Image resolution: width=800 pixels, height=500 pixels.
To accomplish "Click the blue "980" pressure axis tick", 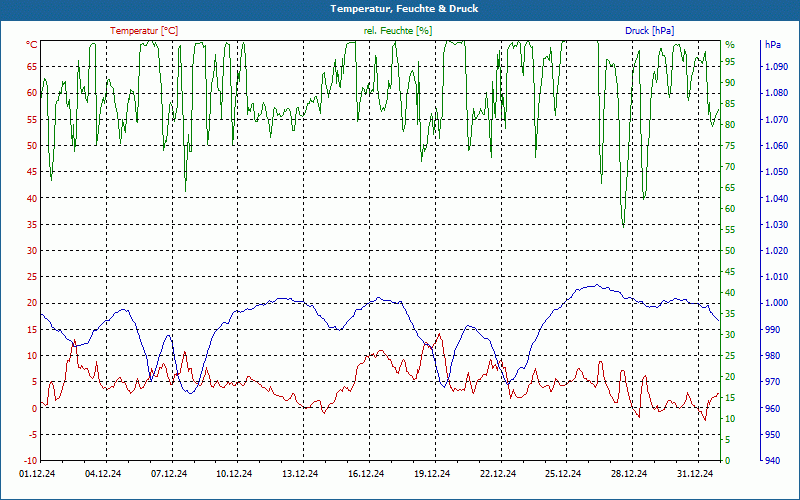I will 772,356.
